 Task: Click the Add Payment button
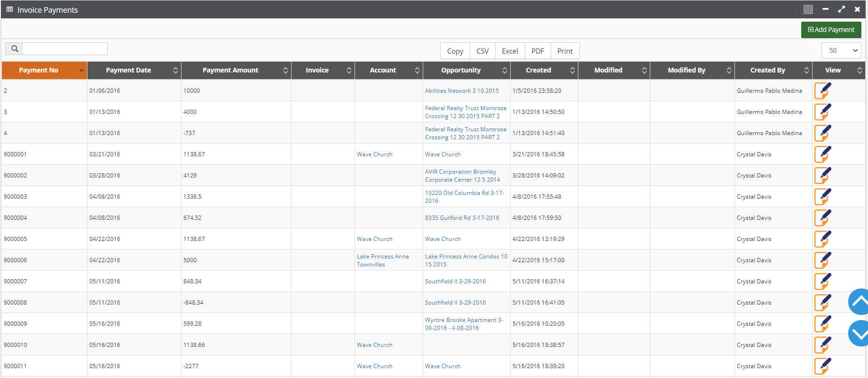(831, 30)
